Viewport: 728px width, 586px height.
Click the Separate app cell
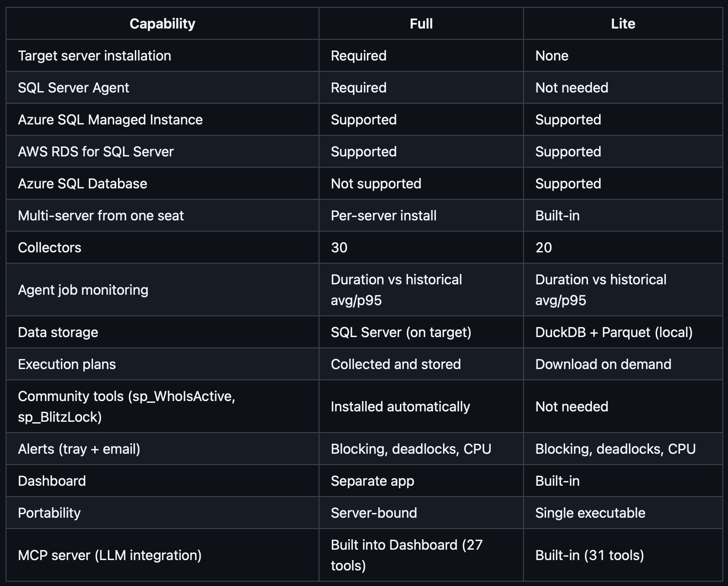372,481
